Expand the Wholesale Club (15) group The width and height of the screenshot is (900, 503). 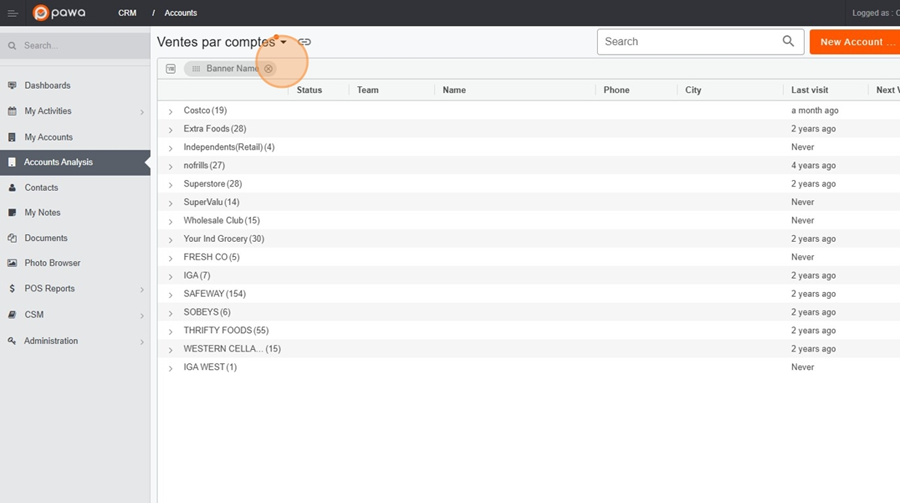coord(170,222)
